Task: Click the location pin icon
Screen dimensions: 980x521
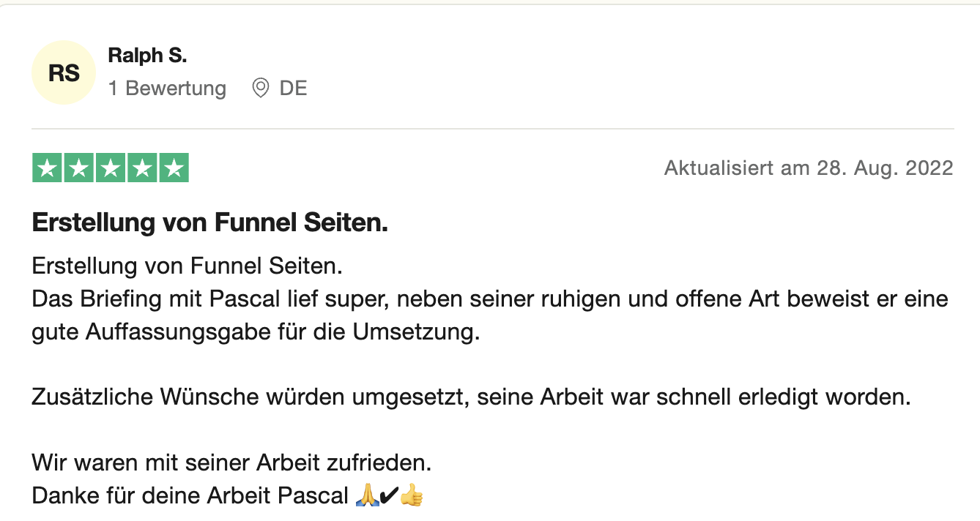Action: coord(260,89)
